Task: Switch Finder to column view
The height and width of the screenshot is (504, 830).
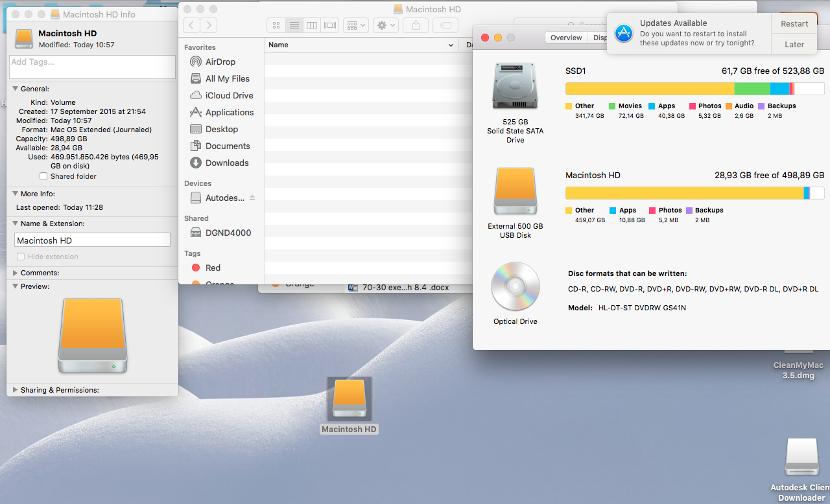Action: 312,25
